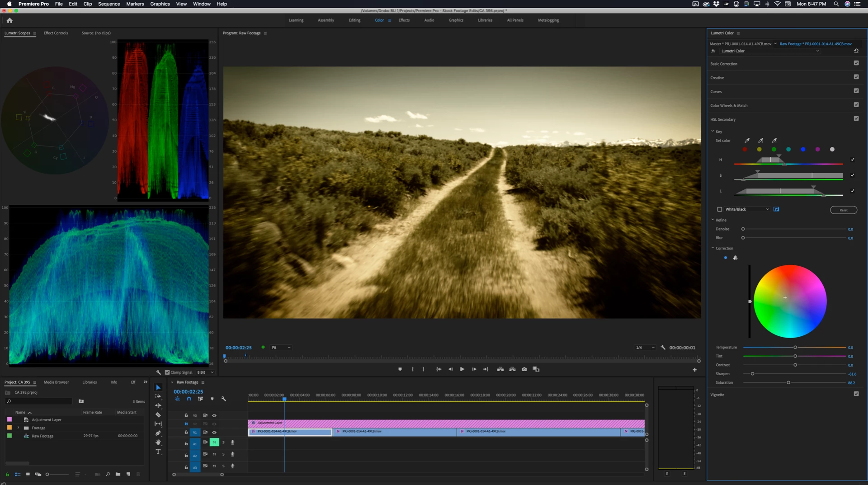868x485 pixels.
Task: Collapse the Key section
Action: click(713, 132)
